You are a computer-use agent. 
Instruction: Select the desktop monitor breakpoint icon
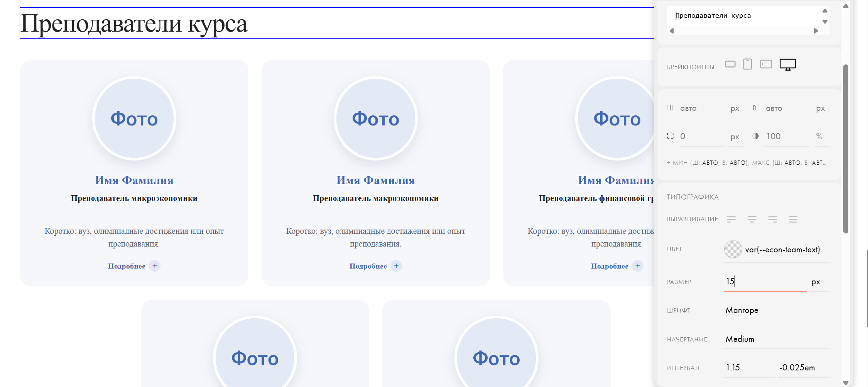(x=788, y=64)
